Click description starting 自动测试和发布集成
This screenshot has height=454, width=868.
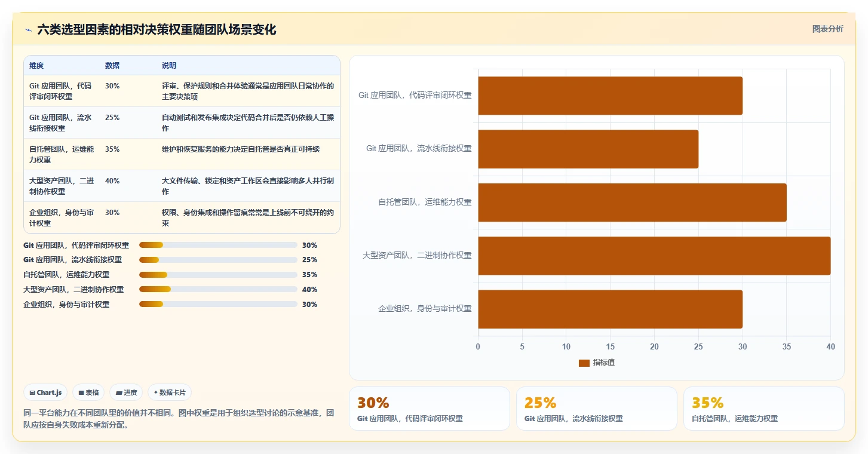click(248, 122)
